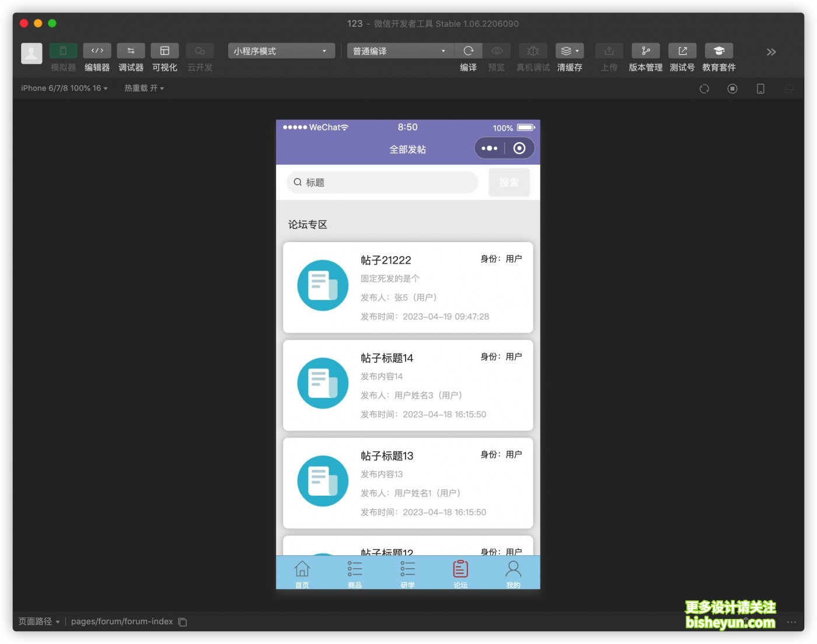
Task: Click the 论坛专区 section heading
Action: (x=308, y=225)
